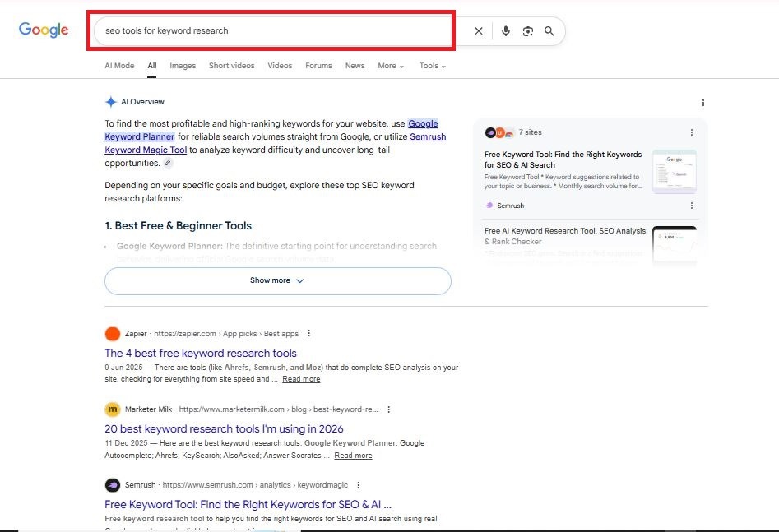Expand the Tools dropdown
Viewport: 779px width, 532px height.
click(432, 66)
